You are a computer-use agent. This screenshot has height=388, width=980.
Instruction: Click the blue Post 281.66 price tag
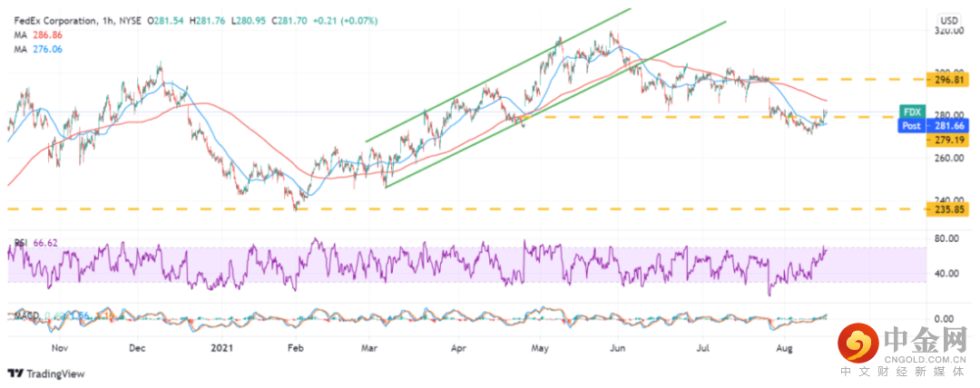(x=934, y=124)
